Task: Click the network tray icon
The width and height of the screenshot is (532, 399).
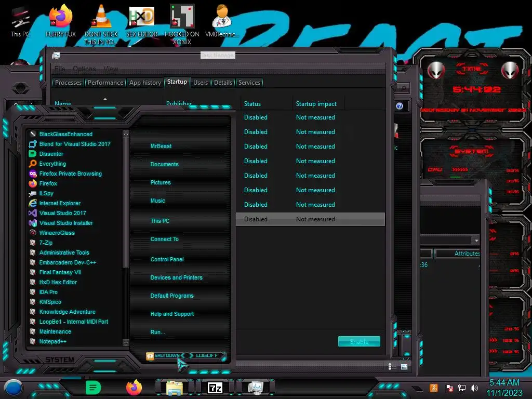Action: 461,388
